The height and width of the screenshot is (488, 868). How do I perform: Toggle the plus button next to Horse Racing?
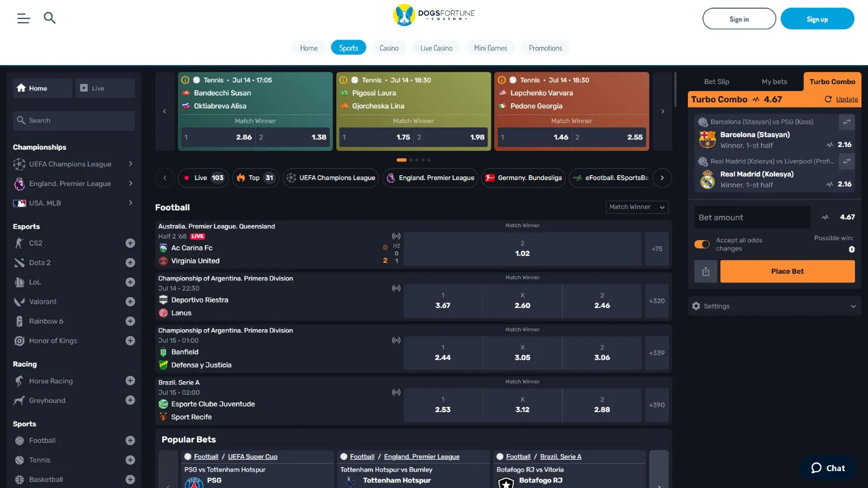(130, 381)
